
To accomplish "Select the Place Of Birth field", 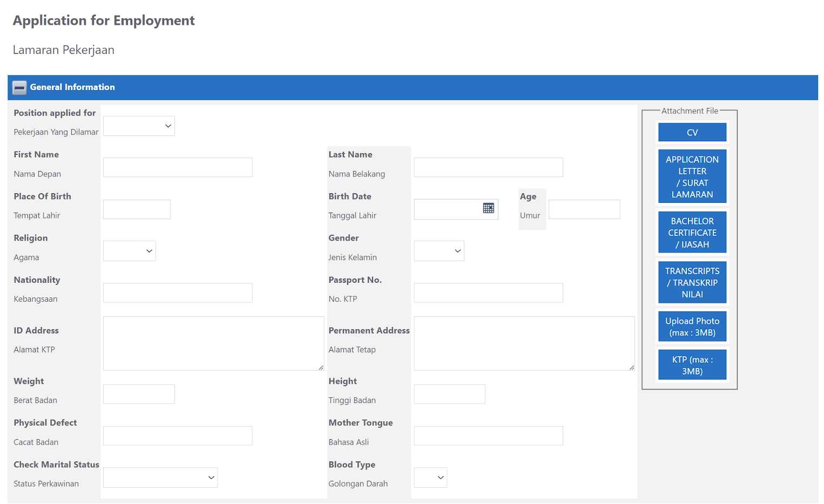I will click(137, 209).
